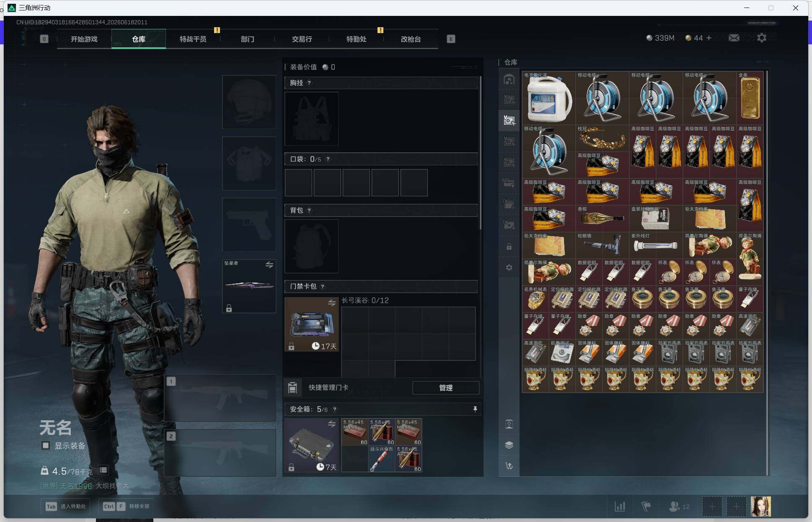Screen dimensions: 812x522
Task: Click the help icon next to 胸挂
Action: pyautogui.click(x=309, y=83)
